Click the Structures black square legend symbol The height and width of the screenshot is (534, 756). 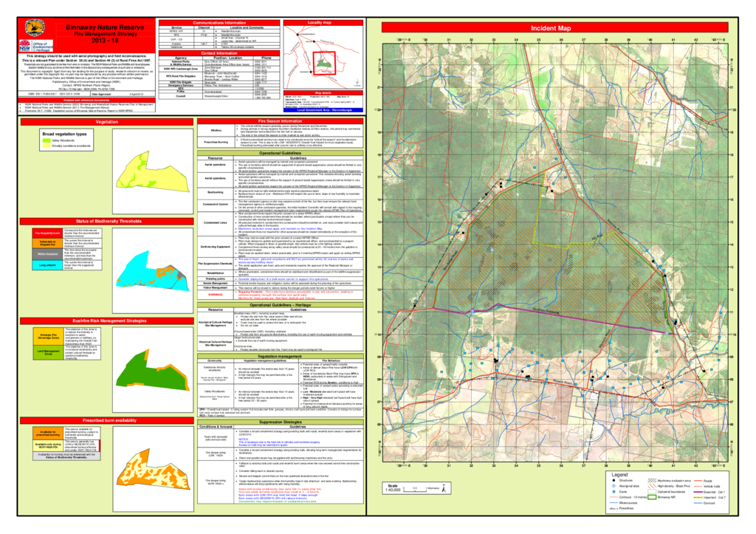(614, 481)
